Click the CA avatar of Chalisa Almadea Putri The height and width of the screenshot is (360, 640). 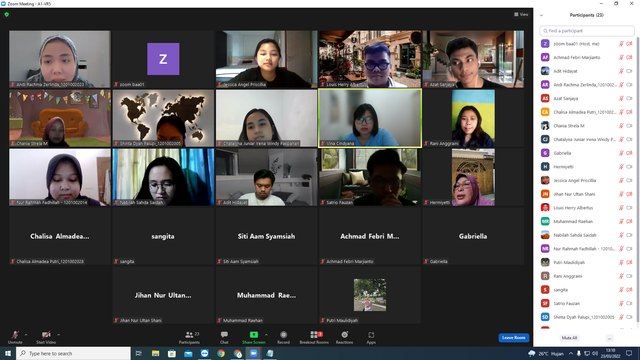545,112
